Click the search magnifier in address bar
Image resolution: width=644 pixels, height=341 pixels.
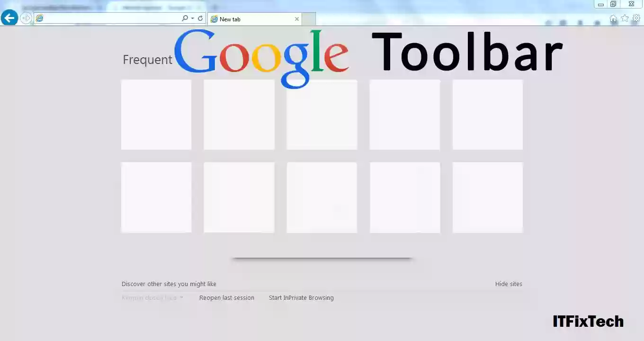185,18
